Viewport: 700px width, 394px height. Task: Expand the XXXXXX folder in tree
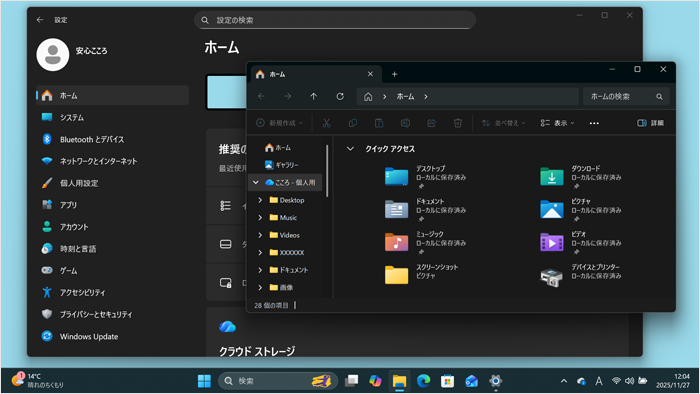[x=260, y=253]
